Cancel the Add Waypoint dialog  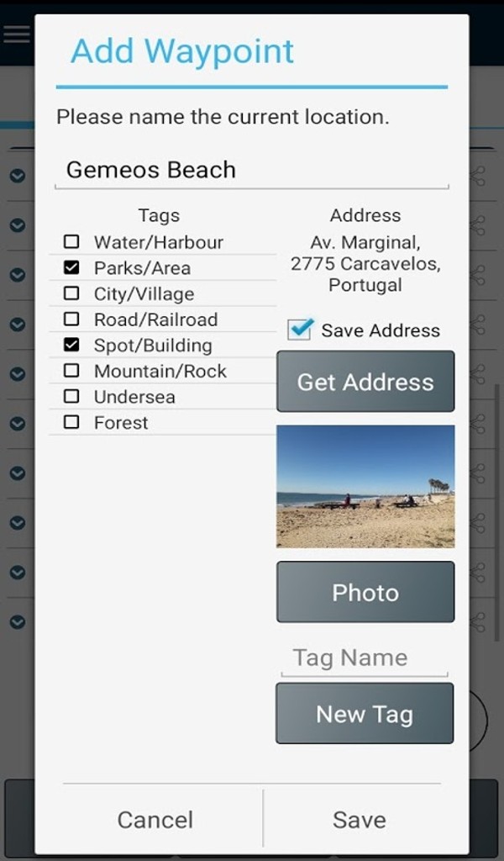(x=155, y=819)
